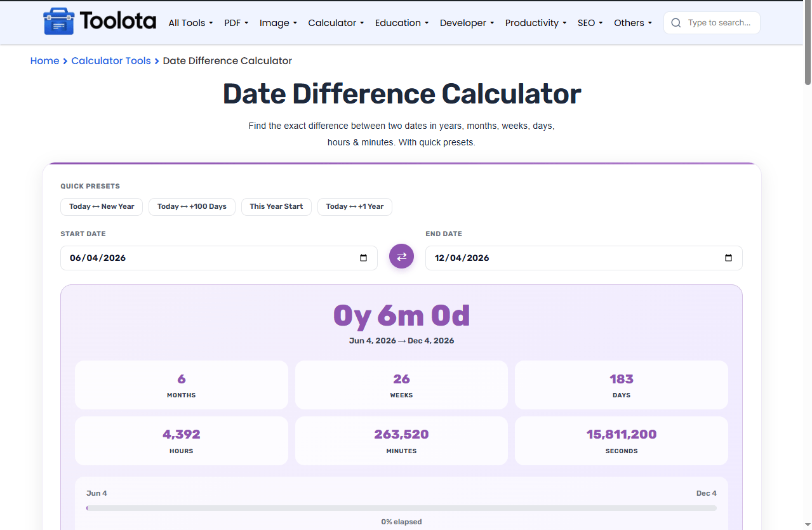The height and width of the screenshot is (530, 812).
Task: Click the 0% elapsed label
Action: 401,522
